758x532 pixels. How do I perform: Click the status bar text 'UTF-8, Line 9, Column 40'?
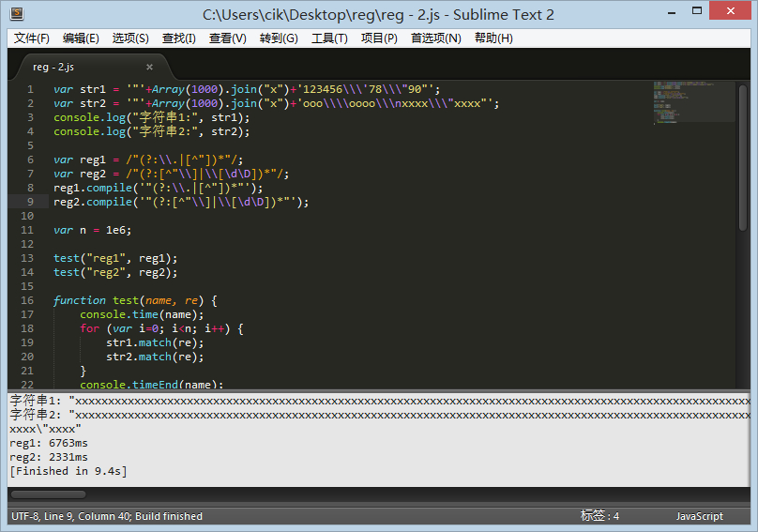click(71, 516)
